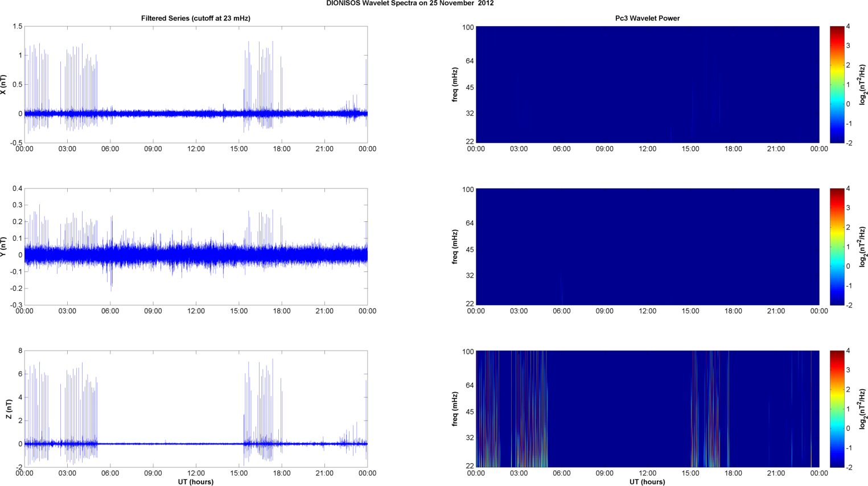The height and width of the screenshot is (486, 868).
Task: Select the bottom Pc3 wavelet spectrogram
Action: (x=647, y=409)
